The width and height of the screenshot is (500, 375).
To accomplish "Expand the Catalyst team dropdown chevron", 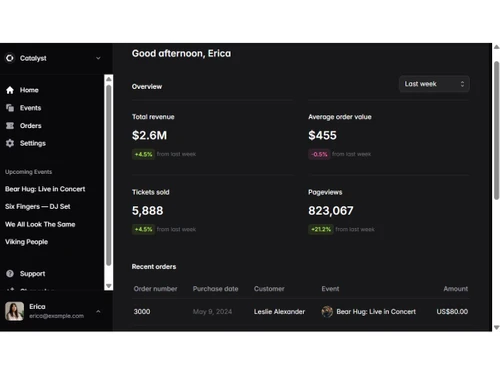I will 98,58.
